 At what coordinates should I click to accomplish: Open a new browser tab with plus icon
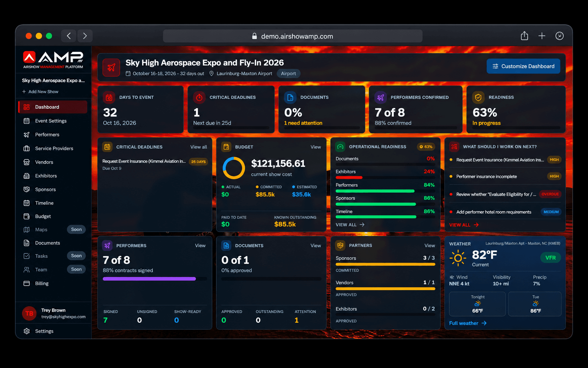coord(542,36)
